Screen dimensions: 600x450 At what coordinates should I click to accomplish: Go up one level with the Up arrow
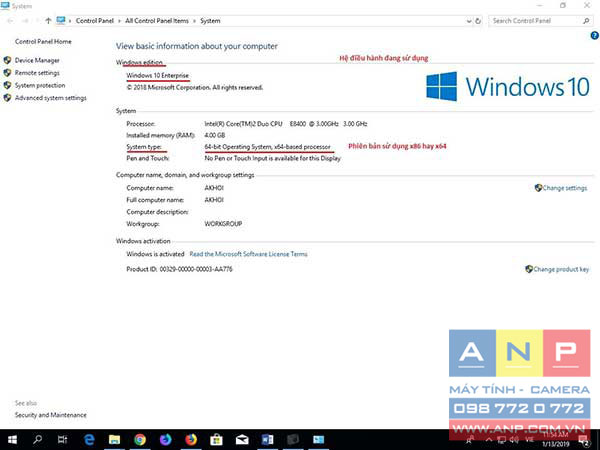pos(48,21)
